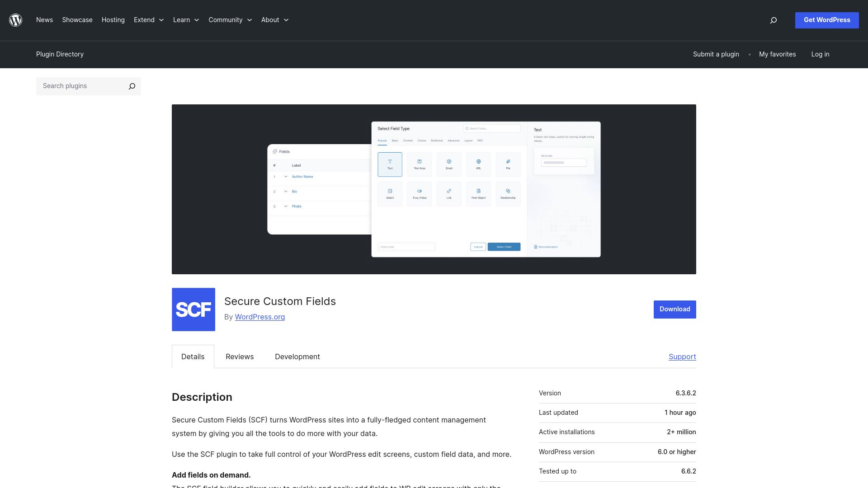Expand the Learn menu
This screenshot has height=488, width=868.
pyautogui.click(x=186, y=20)
